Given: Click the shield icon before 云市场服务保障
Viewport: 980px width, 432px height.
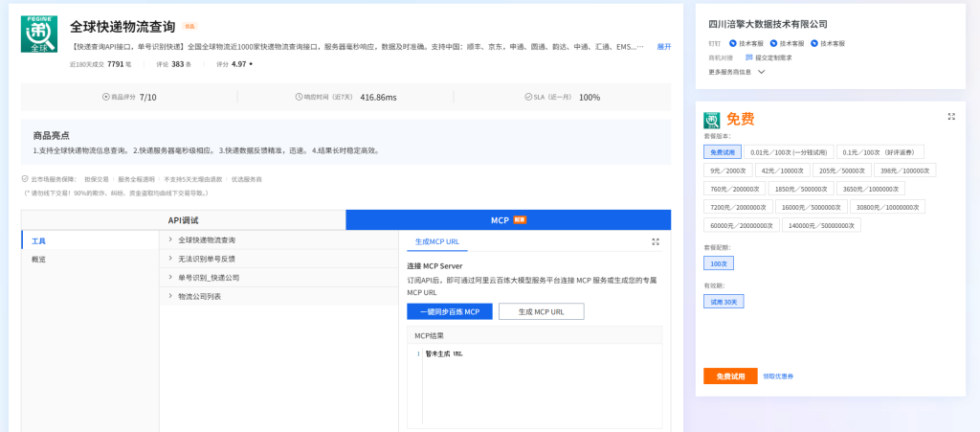Looking at the screenshot, I should click(25, 179).
